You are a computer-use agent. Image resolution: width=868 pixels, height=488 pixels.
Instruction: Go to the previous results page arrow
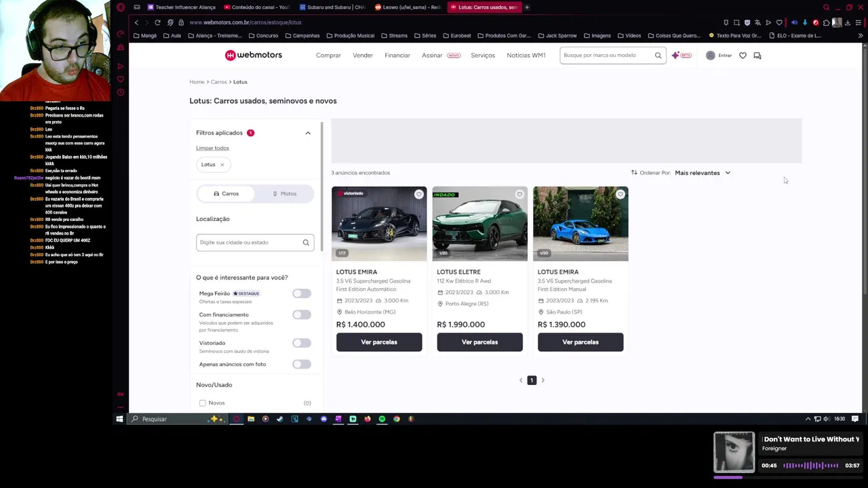click(521, 380)
